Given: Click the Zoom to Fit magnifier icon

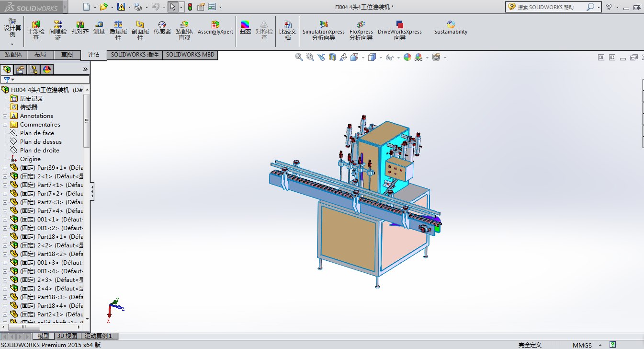Looking at the screenshot, I should tap(299, 57).
